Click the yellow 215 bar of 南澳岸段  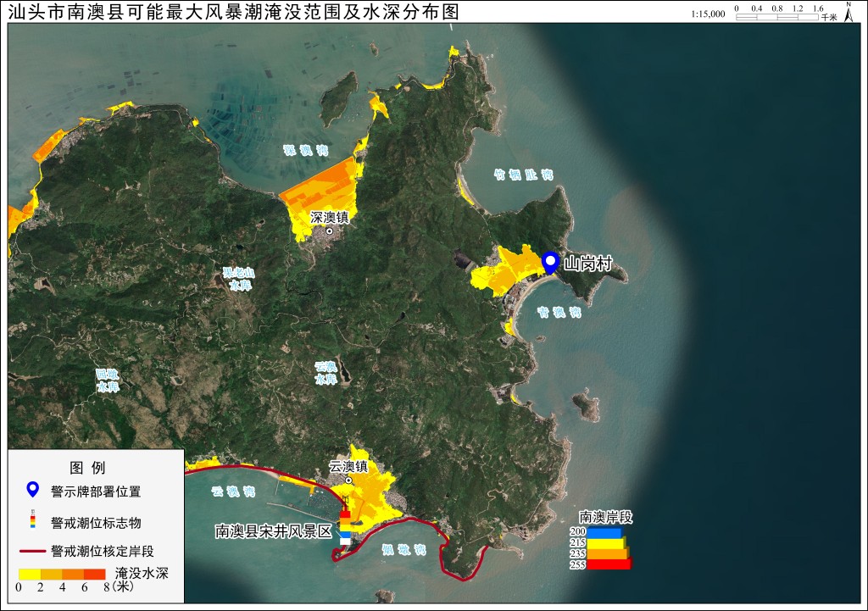point(606,543)
